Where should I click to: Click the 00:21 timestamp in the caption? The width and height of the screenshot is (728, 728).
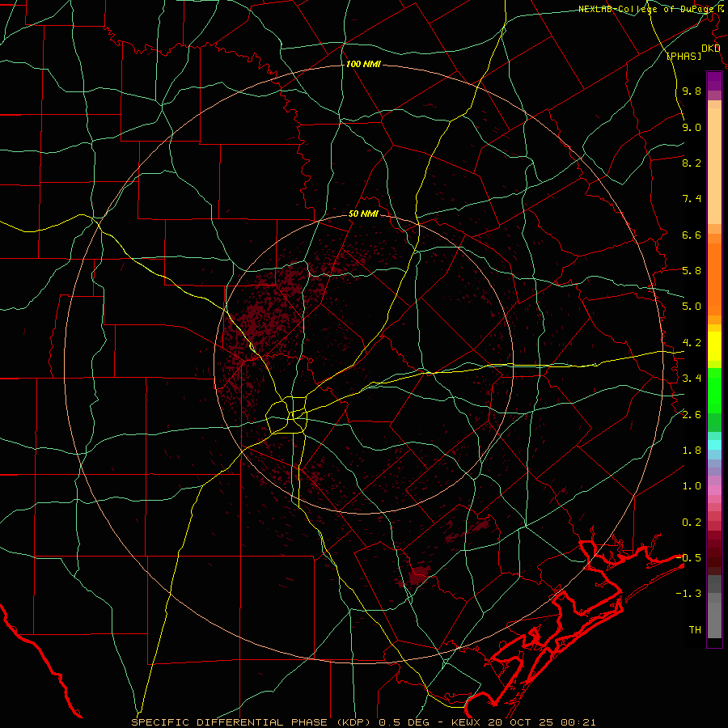pyautogui.click(x=578, y=722)
